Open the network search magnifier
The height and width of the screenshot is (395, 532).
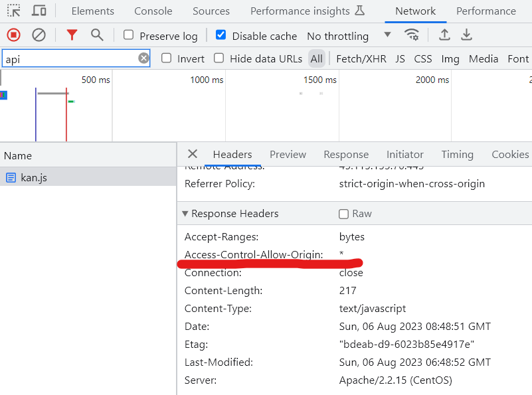point(97,35)
